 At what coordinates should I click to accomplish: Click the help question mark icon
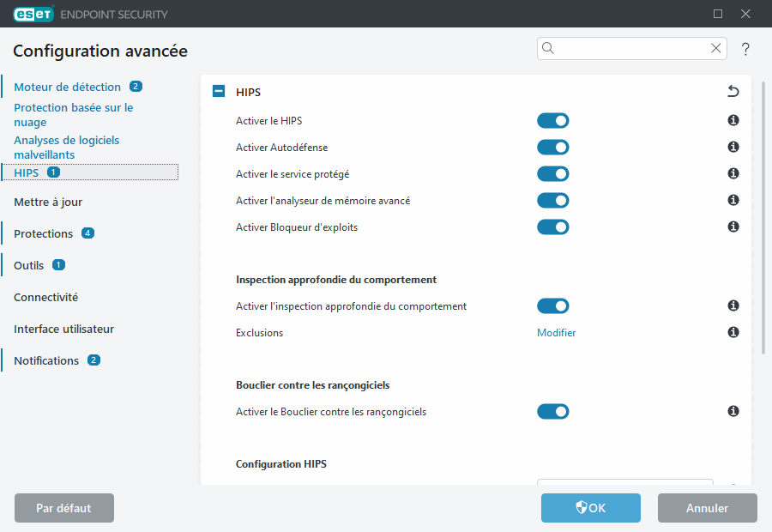click(x=745, y=49)
